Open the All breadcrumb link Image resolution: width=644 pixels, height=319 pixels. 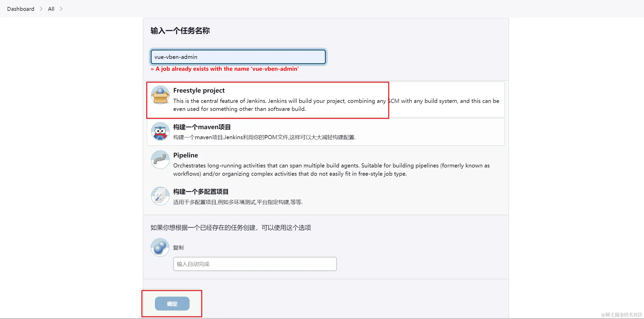coord(51,9)
